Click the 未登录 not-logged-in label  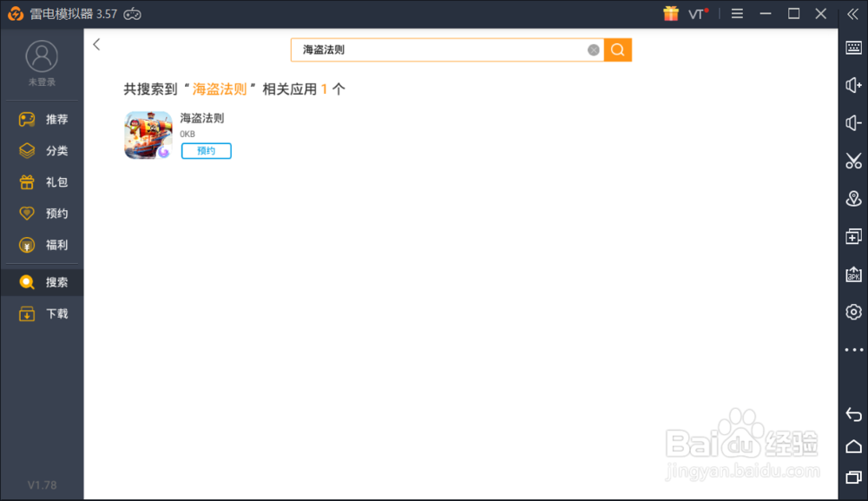pyautogui.click(x=42, y=82)
